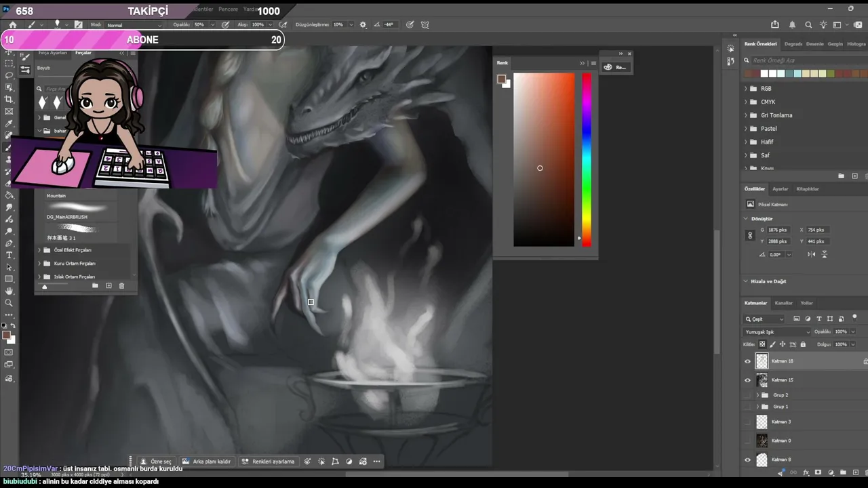The width and height of the screenshot is (868, 488).
Task: Expand Grup 2 layer group
Action: (x=757, y=395)
